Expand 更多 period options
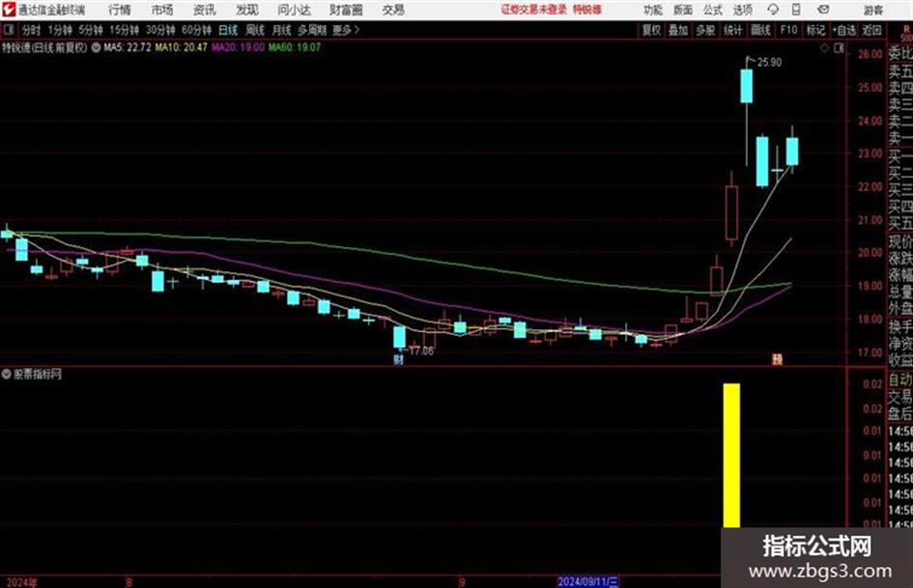913x588 pixels. click(346, 30)
